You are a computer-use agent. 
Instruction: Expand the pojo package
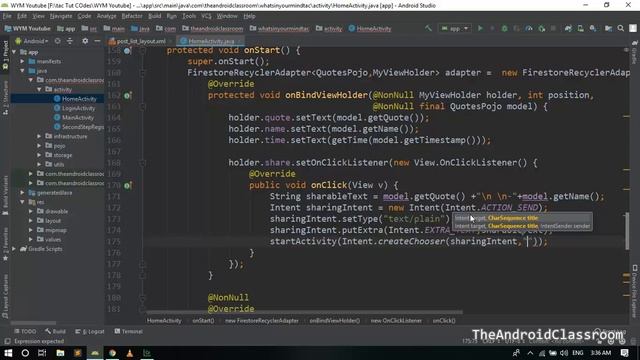point(39,146)
